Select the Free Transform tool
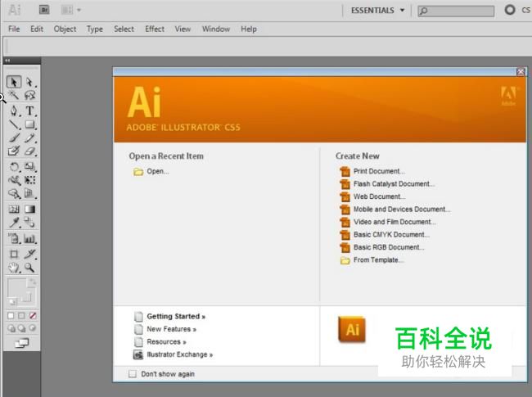532x397 pixels. click(29, 180)
